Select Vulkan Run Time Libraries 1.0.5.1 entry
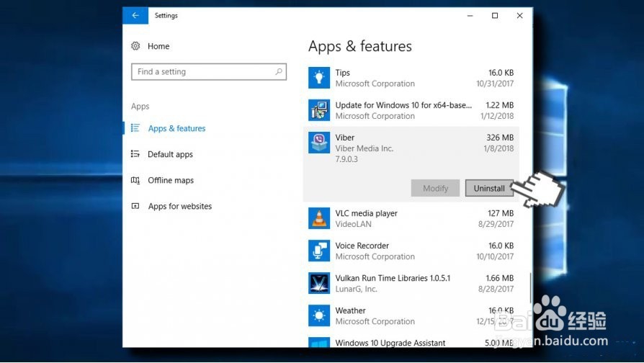Viewport: 644px width, 363px height. coord(393,278)
